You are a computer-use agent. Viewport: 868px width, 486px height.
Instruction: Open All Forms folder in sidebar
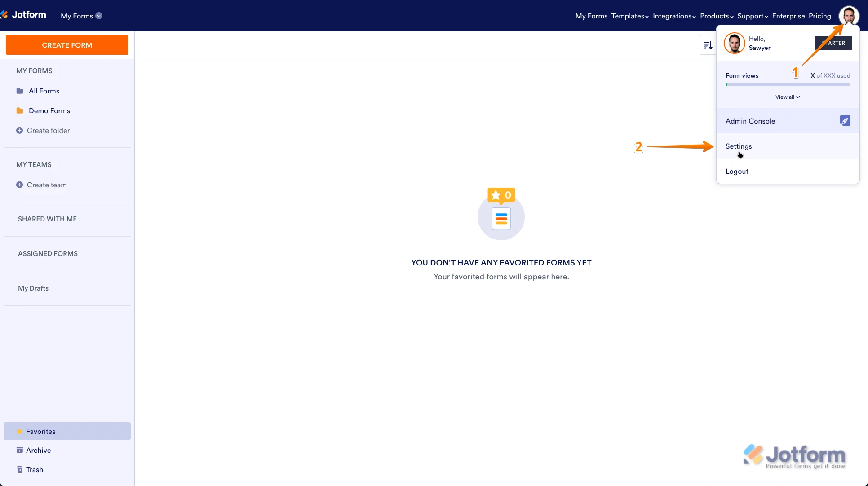pos(44,91)
